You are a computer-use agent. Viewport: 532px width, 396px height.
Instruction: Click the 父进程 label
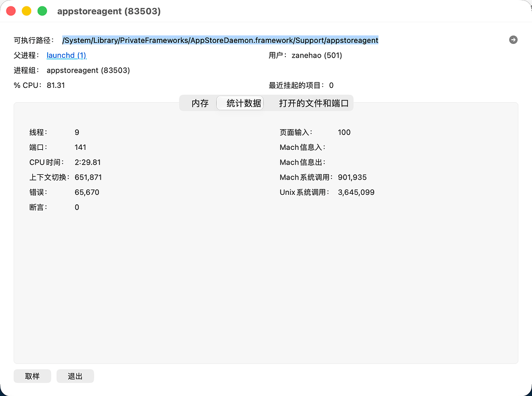[26, 55]
